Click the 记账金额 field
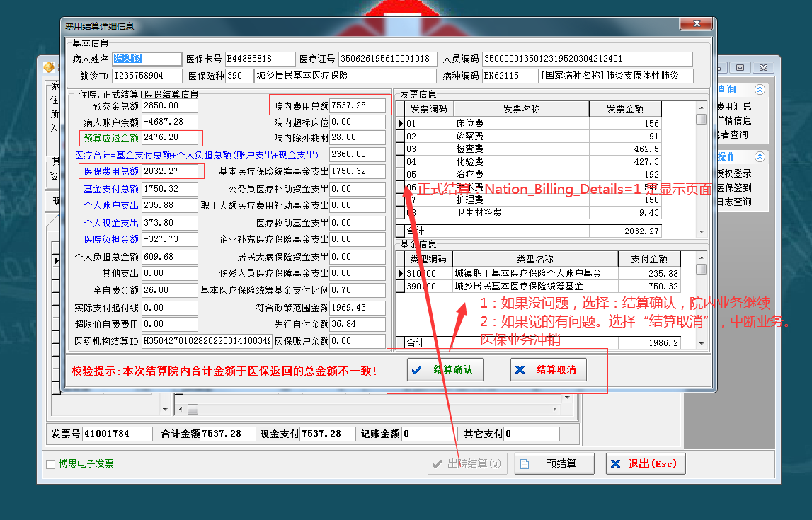The height and width of the screenshot is (520, 812). [429, 434]
